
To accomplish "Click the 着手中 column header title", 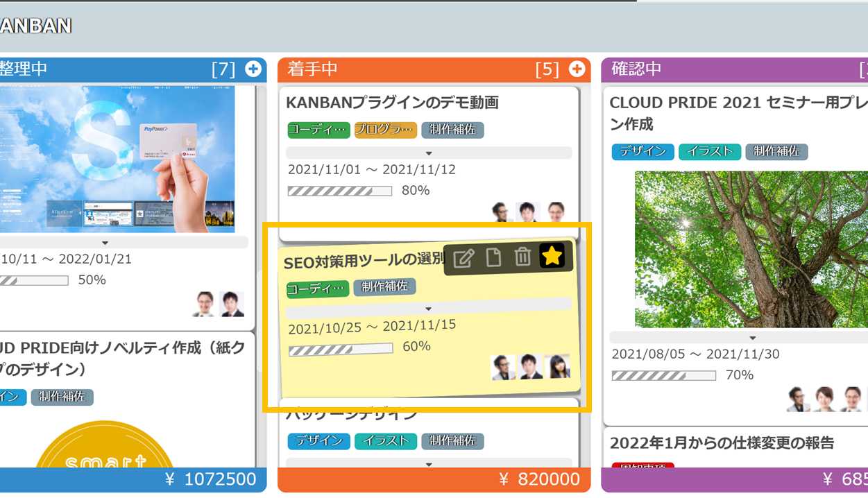I will point(313,69).
